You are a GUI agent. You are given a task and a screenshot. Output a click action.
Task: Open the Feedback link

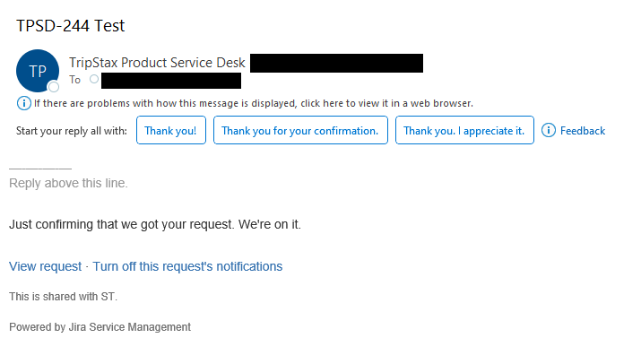coord(583,131)
